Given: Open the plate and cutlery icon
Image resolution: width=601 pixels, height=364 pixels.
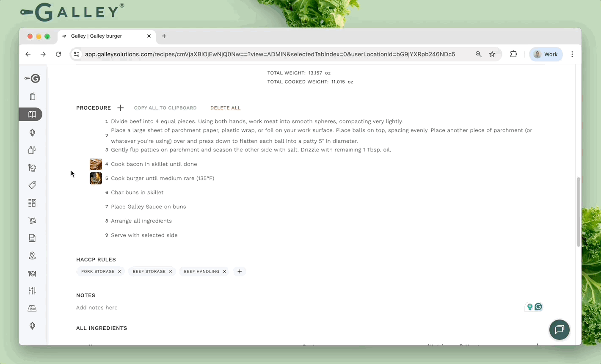Looking at the screenshot, I should pyautogui.click(x=32, y=273).
